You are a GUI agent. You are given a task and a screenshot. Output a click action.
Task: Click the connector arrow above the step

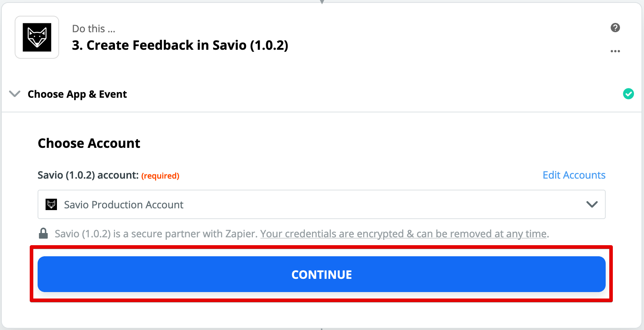322,2
